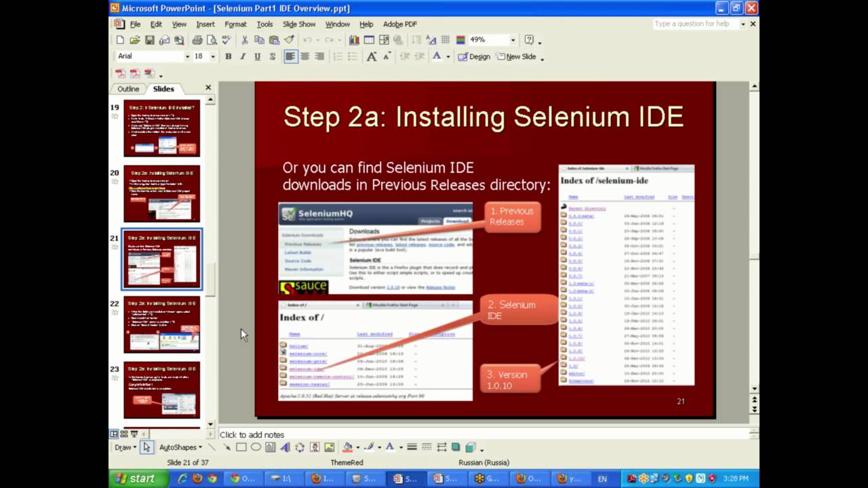Screen dimensions: 868x488
Task: Select slide 22 thumbnail
Action: [161, 325]
